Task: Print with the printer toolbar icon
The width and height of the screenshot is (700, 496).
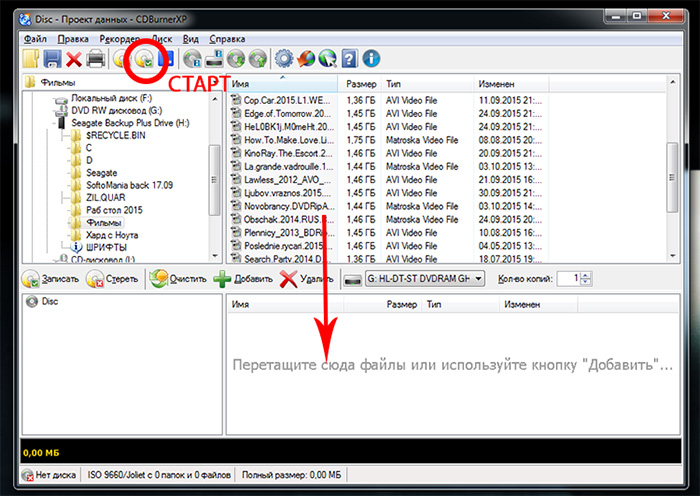Action: 96,59
